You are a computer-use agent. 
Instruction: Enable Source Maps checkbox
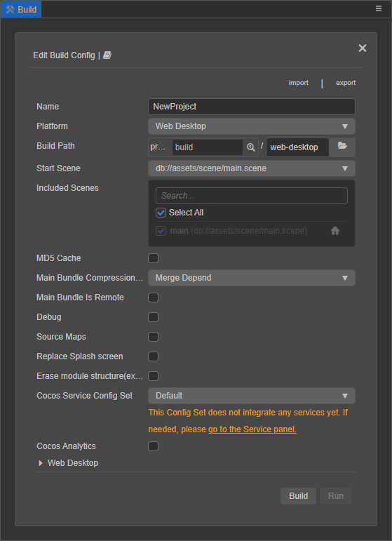tap(153, 337)
